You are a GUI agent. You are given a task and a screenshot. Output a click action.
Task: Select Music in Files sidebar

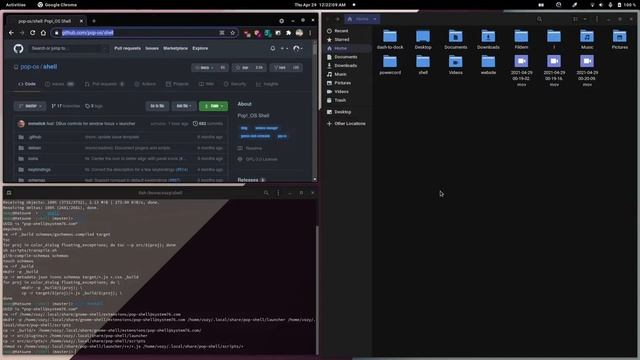(x=340, y=74)
